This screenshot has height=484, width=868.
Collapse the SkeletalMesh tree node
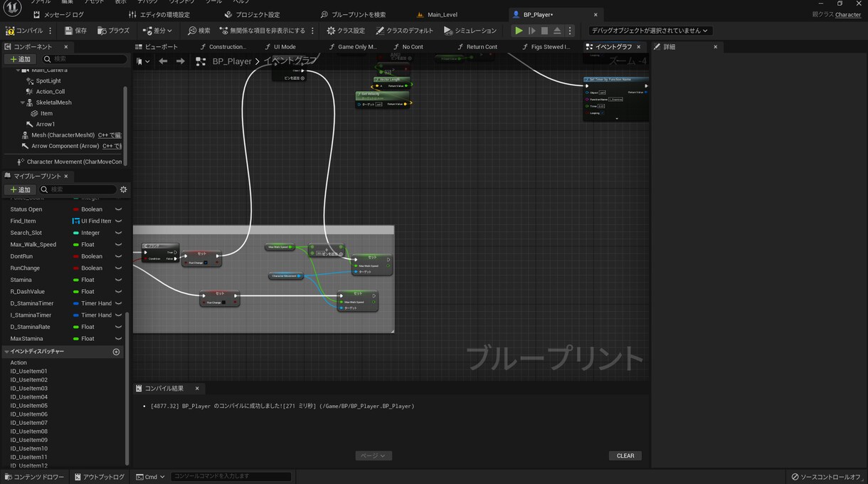tap(23, 102)
